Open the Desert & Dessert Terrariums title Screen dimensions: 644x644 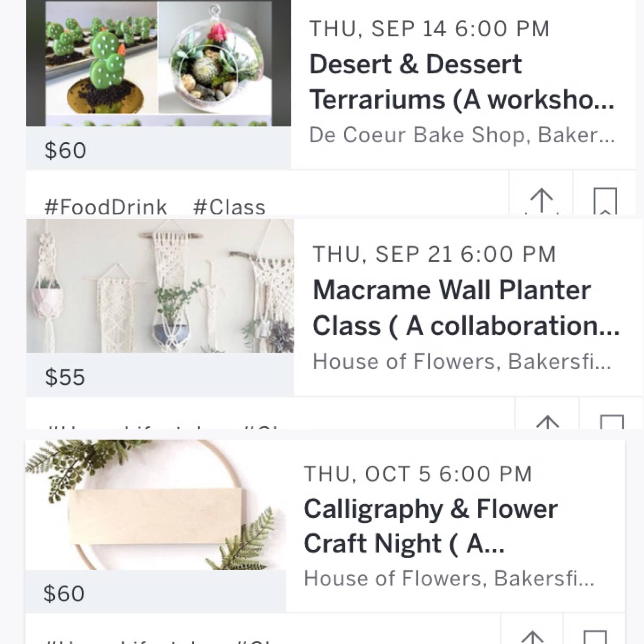(461, 82)
